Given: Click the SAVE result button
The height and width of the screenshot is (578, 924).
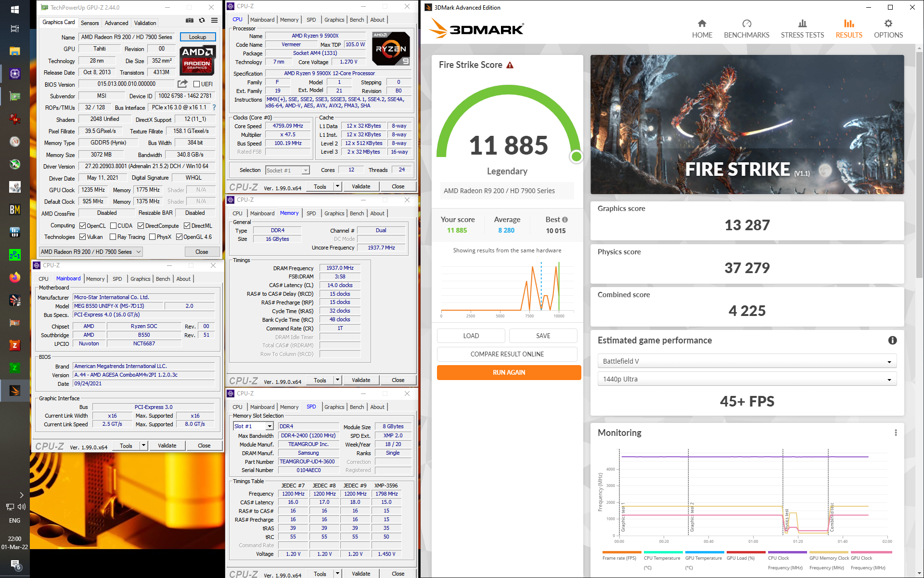Looking at the screenshot, I should click(x=543, y=336).
